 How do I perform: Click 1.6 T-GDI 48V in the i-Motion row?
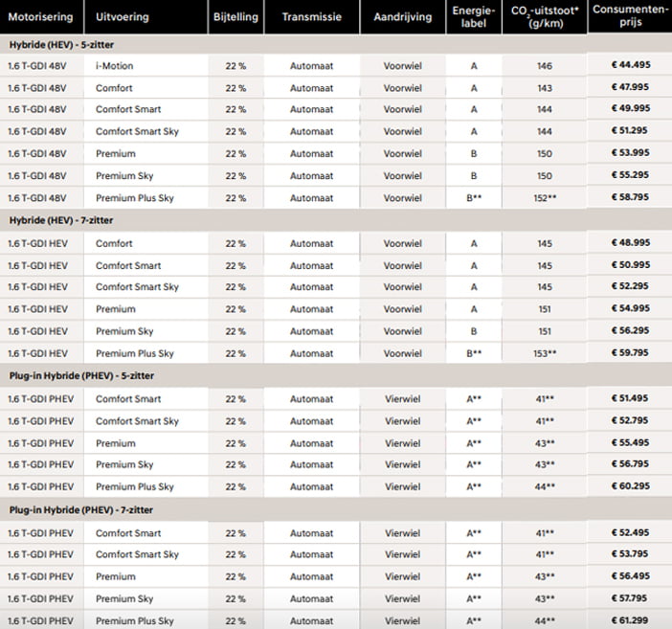37,66
